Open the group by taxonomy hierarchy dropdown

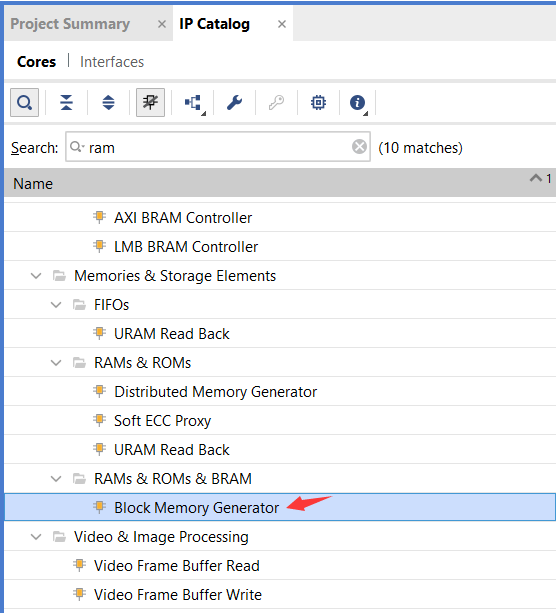pos(194,104)
